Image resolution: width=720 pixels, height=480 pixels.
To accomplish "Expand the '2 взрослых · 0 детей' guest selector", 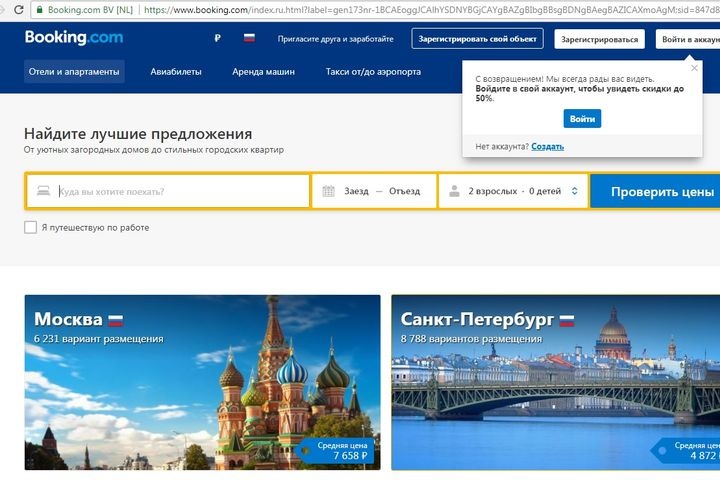I will pos(513,191).
